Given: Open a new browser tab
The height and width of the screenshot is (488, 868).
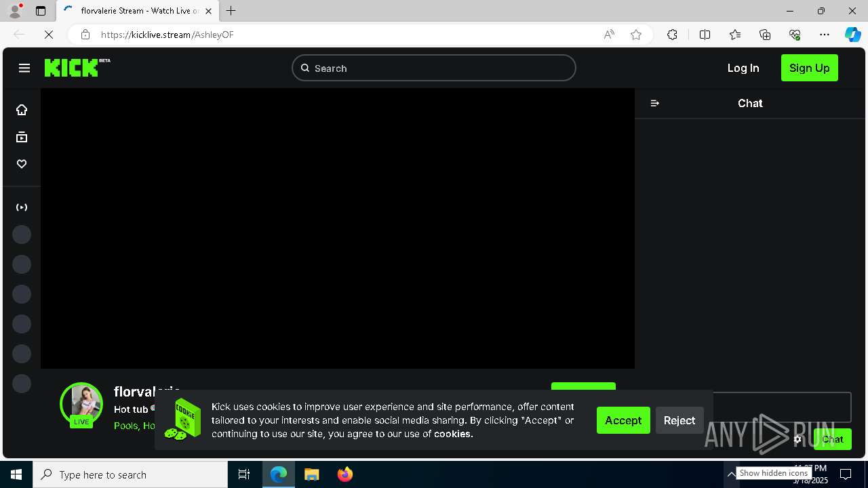Looking at the screenshot, I should (231, 11).
